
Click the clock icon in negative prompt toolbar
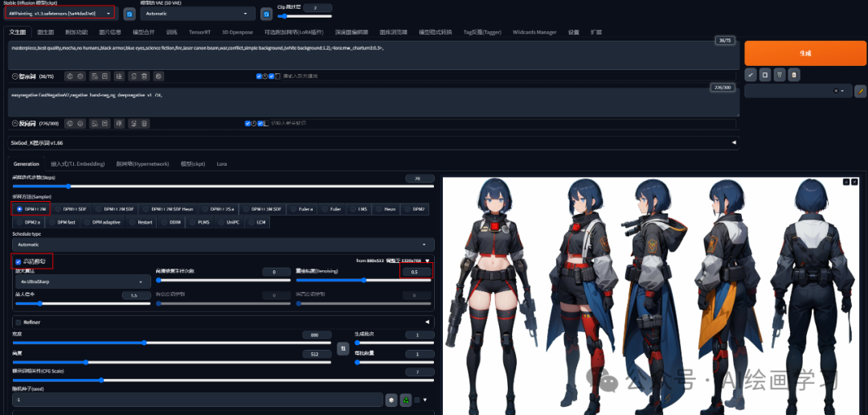[254, 123]
